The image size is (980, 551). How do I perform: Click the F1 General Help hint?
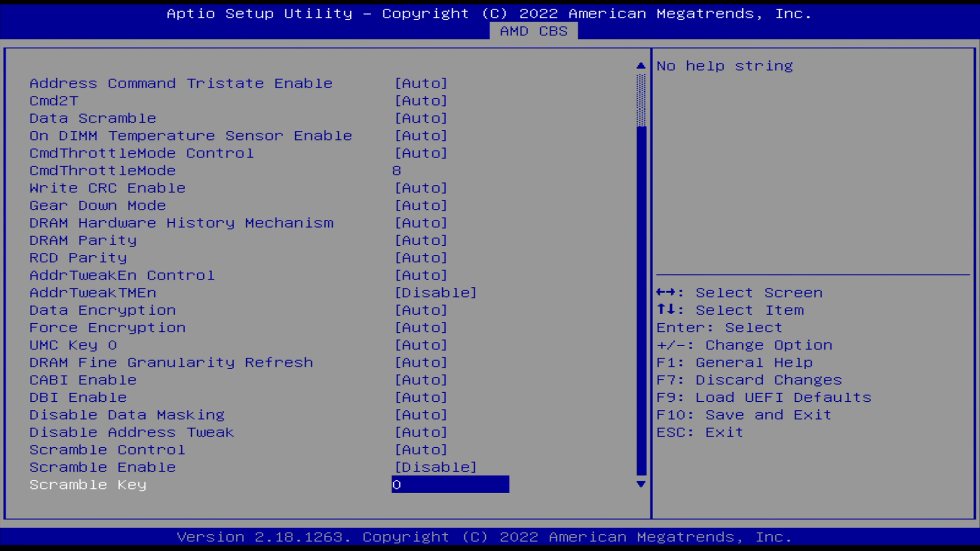pos(735,363)
